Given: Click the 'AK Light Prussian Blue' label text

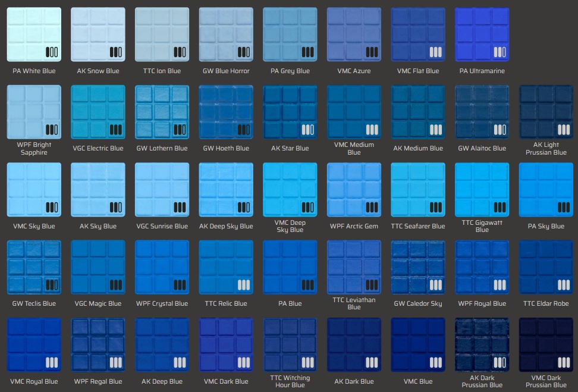Looking at the screenshot, I should tap(546, 149).
